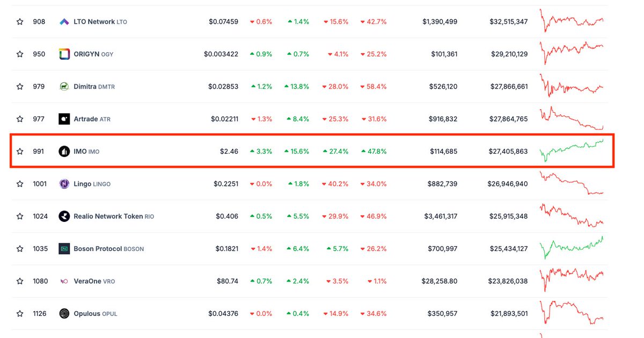Star LTO Network to add to watchlist
The height and width of the screenshot is (338, 644).
click(20, 22)
